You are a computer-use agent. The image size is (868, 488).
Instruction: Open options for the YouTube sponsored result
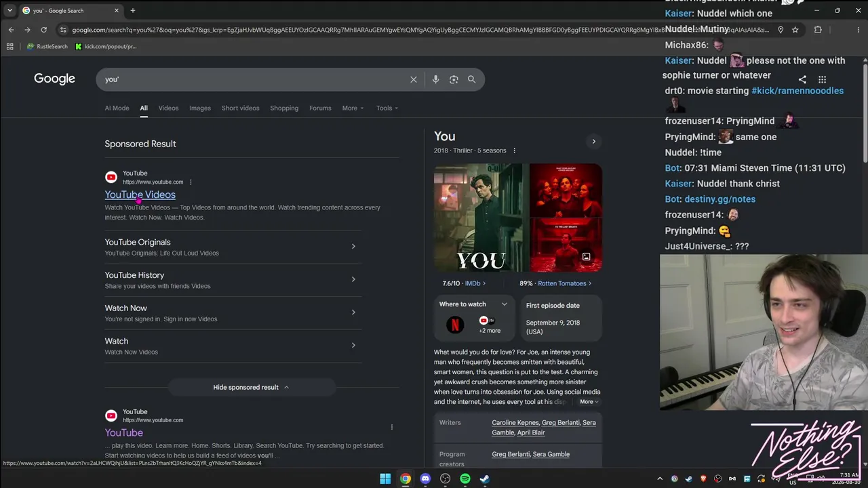pos(191,182)
